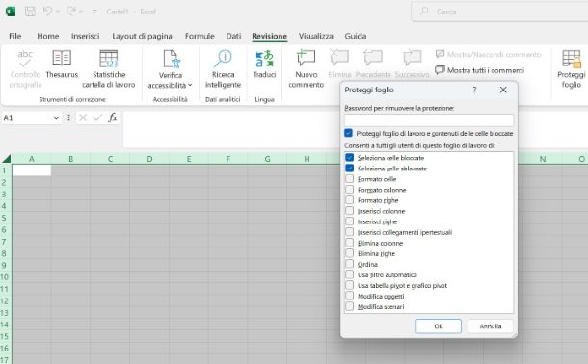The height and width of the screenshot is (364, 588).
Task: Add a Nuovo commento
Action: pyautogui.click(x=306, y=69)
